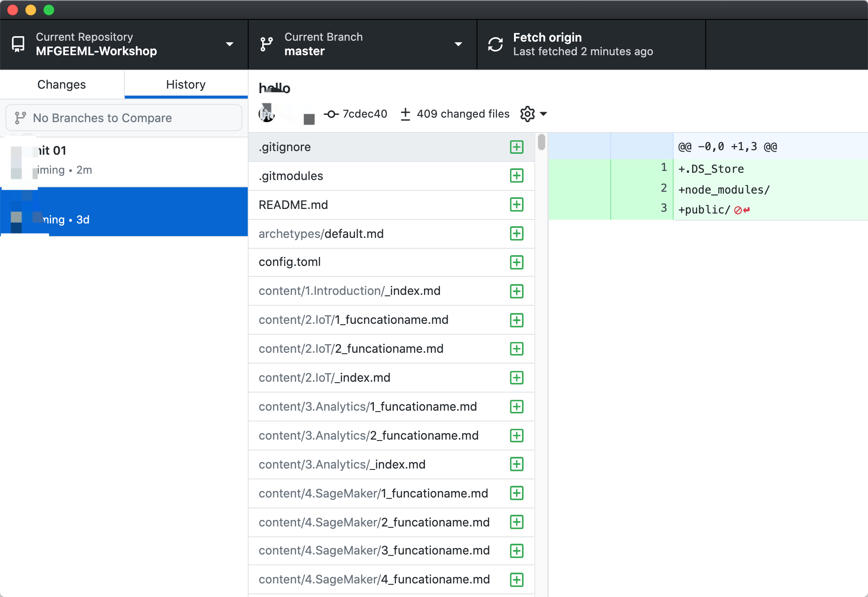Click added icon for content/3.Analytics/1_funcationame.md
Viewport: 868px width, 597px height.
click(x=517, y=407)
